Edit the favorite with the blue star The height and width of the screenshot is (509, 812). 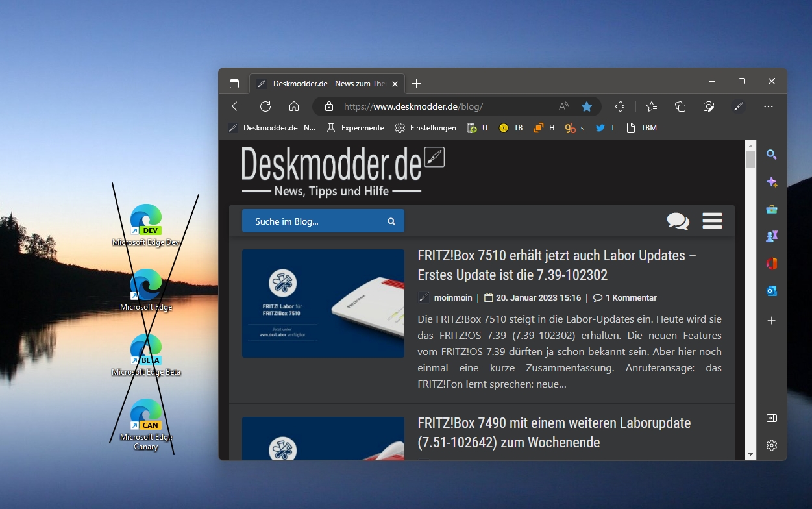coord(587,106)
